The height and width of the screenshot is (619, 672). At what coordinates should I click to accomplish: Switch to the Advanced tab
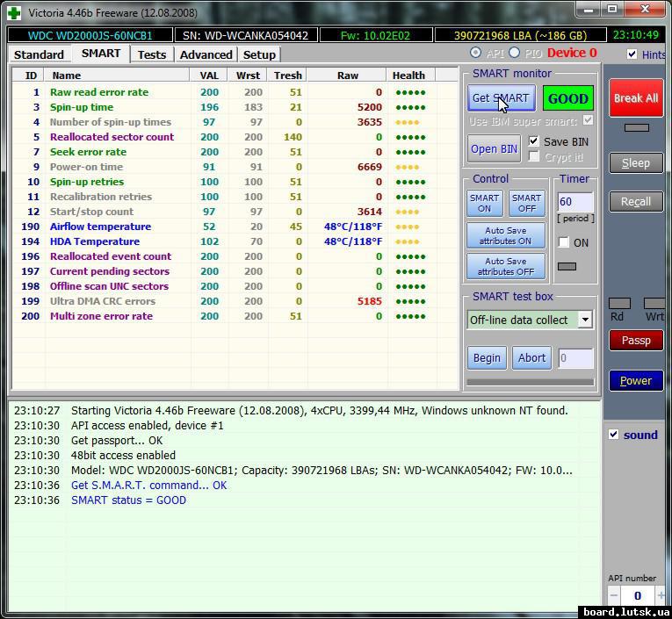click(x=206, y=54)
